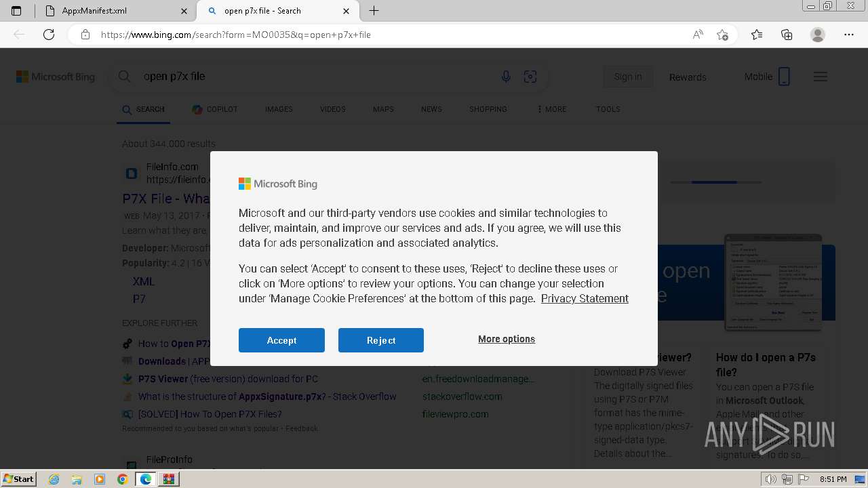Open the Favorites list icon
The height and width of the screenshot is (488, 868).
point(757,35)
